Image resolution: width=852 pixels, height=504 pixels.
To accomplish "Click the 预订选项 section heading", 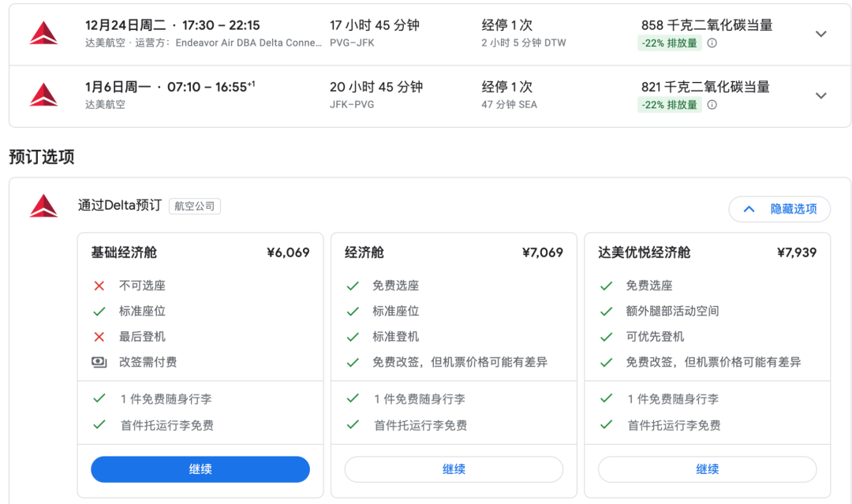I will [x=42, y=157].
